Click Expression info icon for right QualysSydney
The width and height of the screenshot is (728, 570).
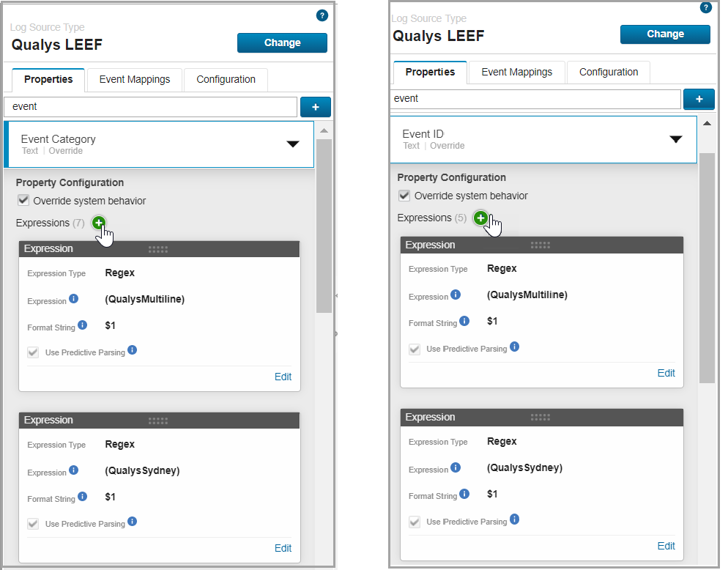coord(455,467)
